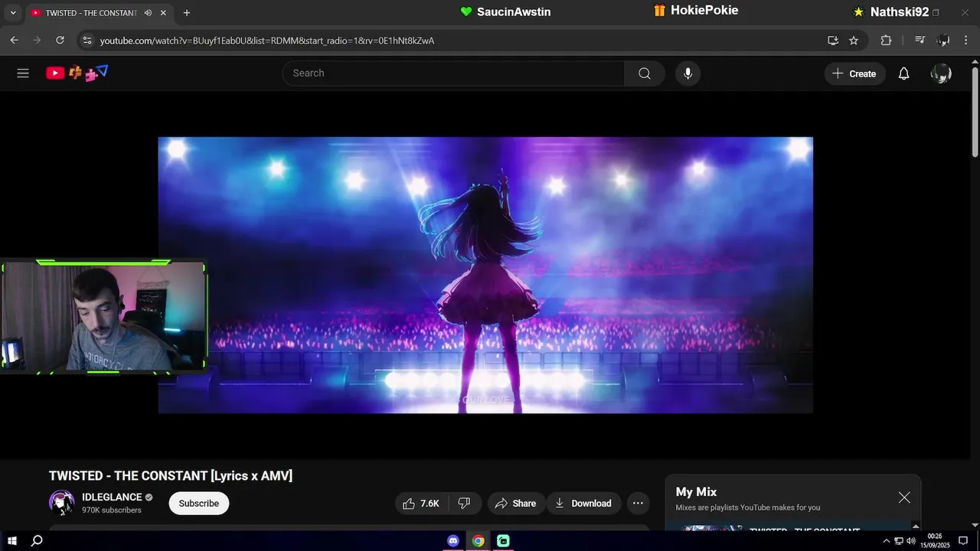The image size is (980, 551).
Task: Share this video
Action: pyautogui.click(x=515, y=504)
